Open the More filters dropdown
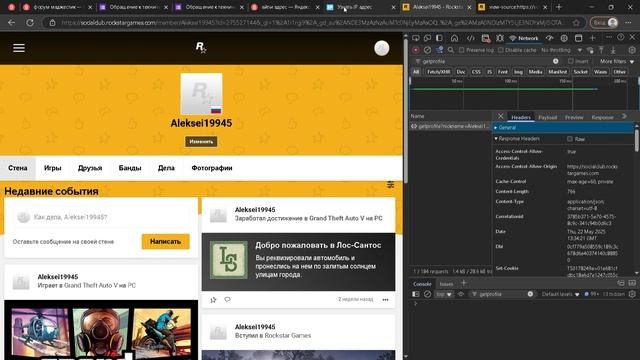Image resolution: width=640 pixels, height=360 pixels. pyautogui.click(x=617, y=61)
